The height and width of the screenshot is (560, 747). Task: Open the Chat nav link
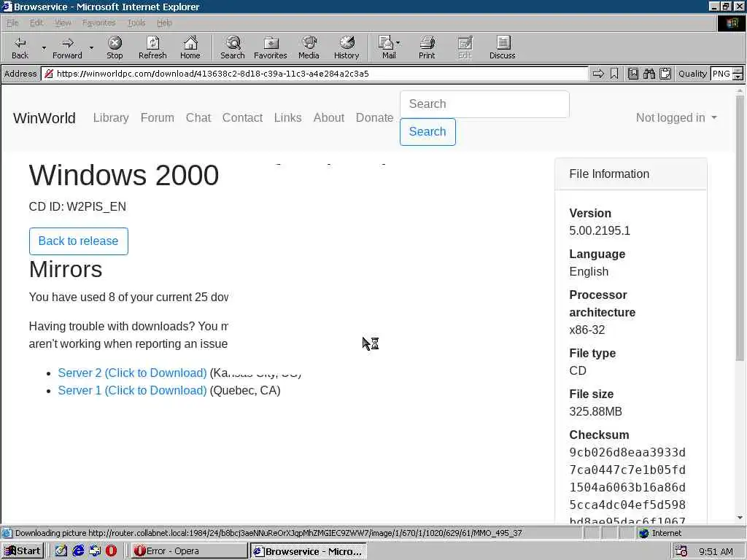click(x=198, y=117)
